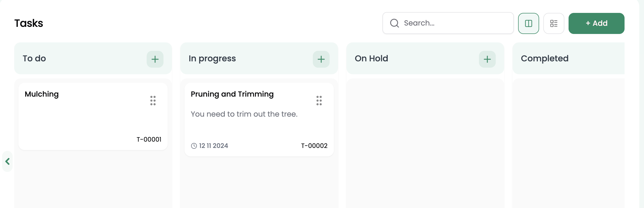644x208 pixels.
Task: Add a task to To do column
Action: [155, 59]
